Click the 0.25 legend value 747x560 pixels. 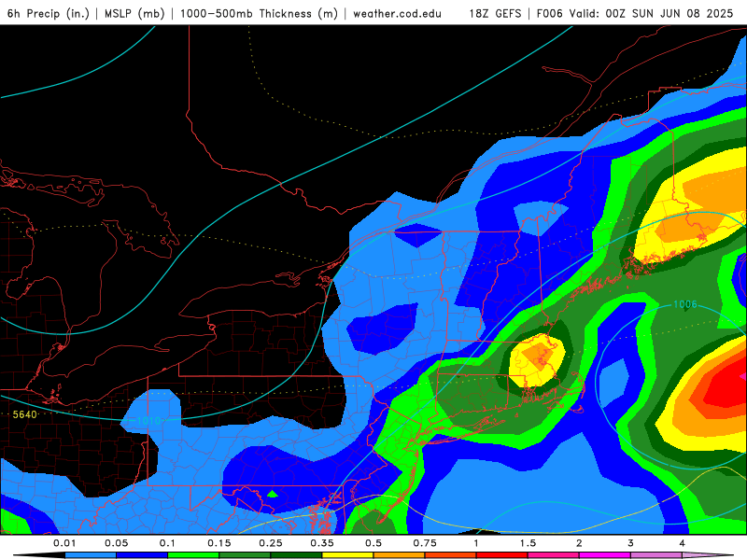click(x=271, y=543)
